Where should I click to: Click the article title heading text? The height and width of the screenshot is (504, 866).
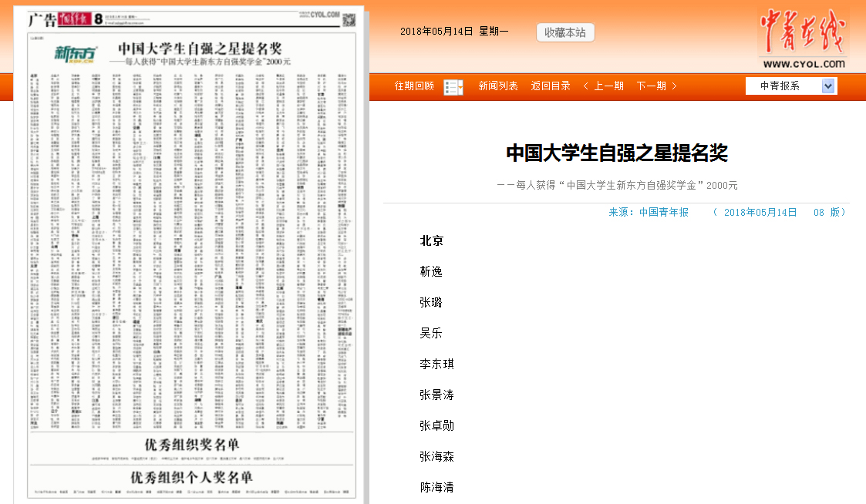(617, 153)
